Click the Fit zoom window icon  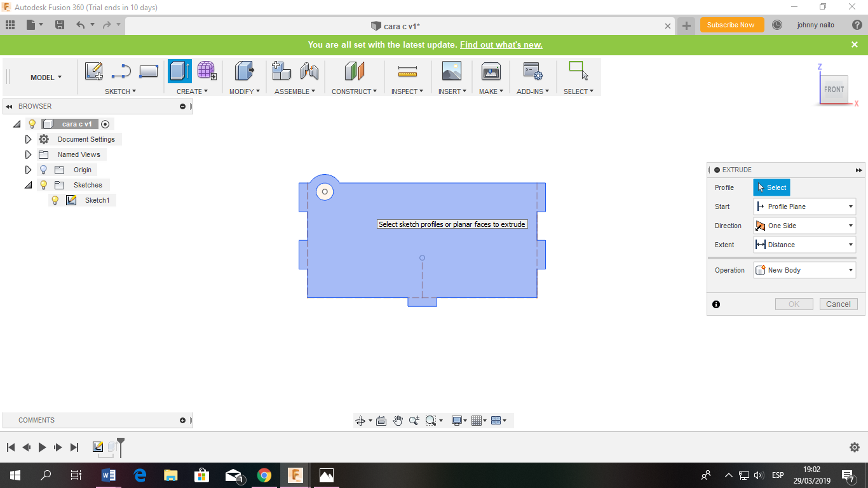coord(431,421)
